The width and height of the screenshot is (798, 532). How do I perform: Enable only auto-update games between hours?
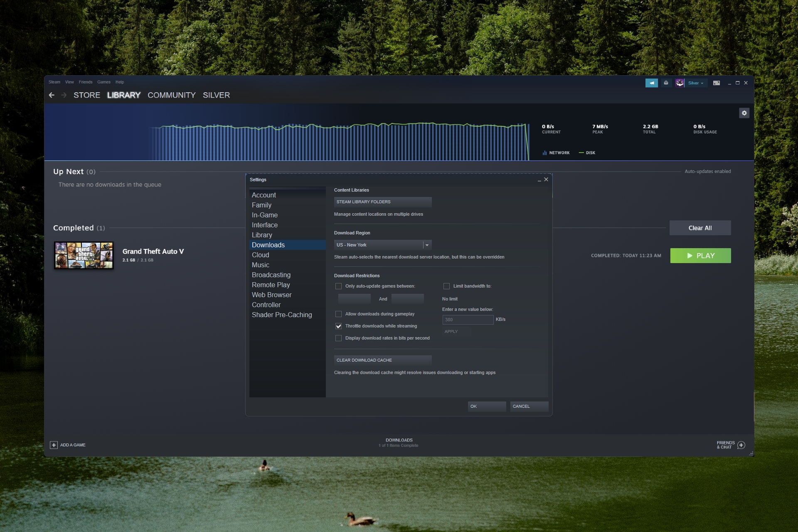(x=338, y=286)
